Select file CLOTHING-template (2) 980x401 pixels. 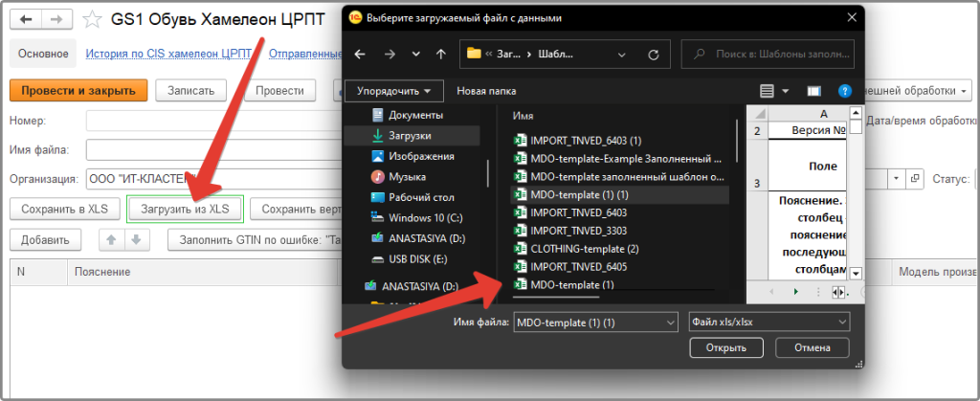coord(585,249)
